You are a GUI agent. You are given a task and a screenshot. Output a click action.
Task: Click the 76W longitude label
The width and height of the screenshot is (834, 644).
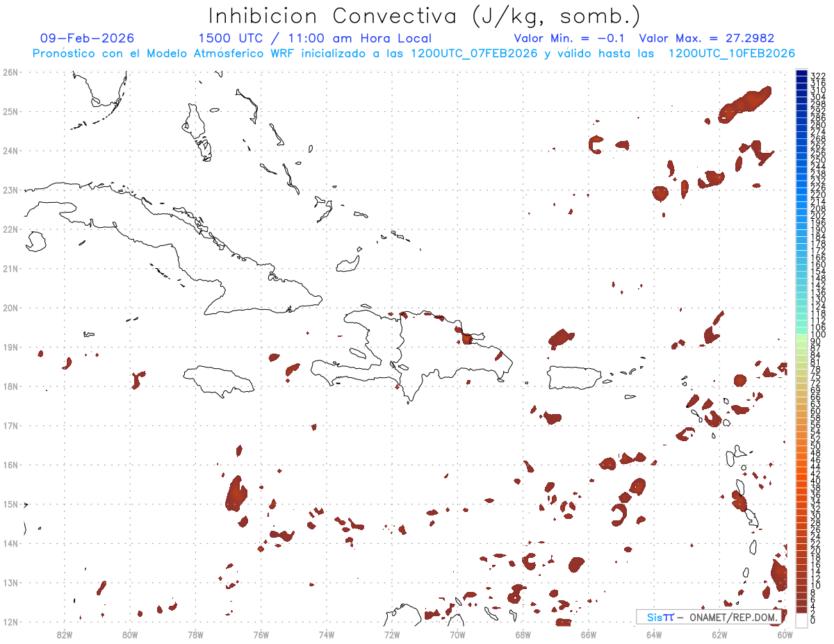(261, 634)
